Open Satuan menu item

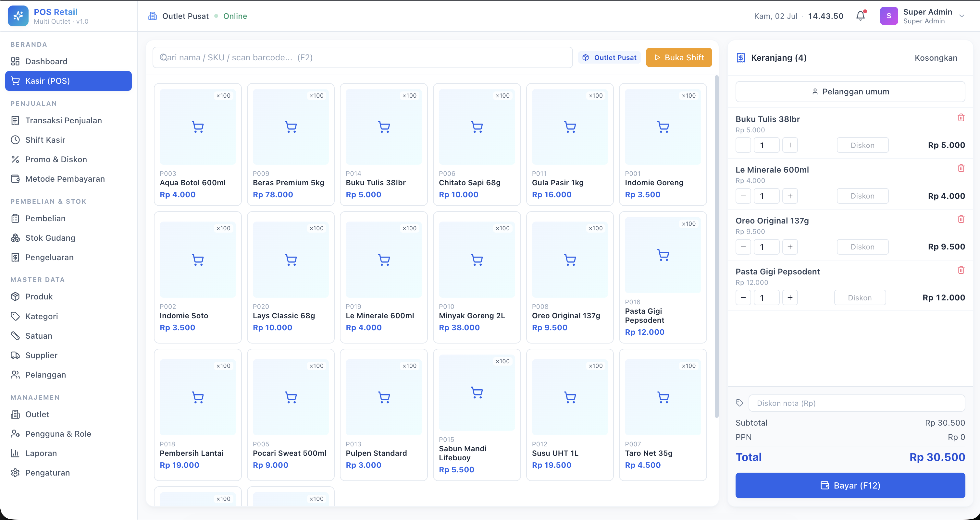tap(68, 336)
